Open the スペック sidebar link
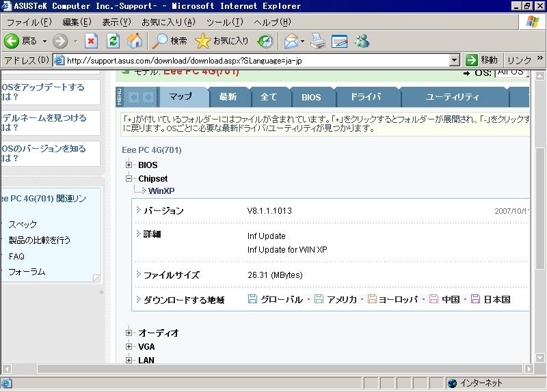547x392 pixels. pos(23,224)
